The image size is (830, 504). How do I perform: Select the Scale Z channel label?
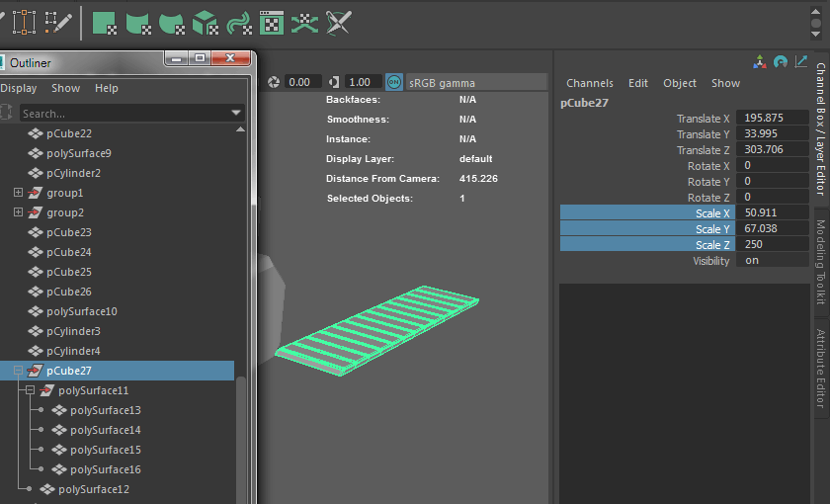click(712, 245)
